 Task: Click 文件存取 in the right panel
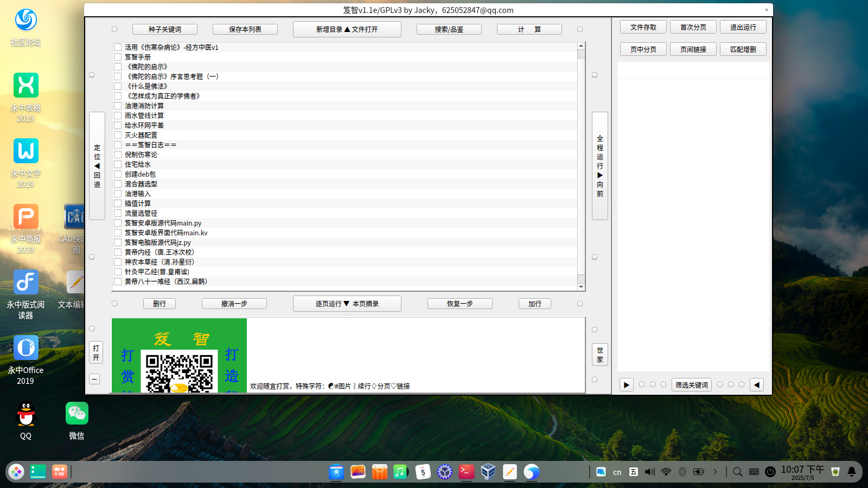point(643,27)
